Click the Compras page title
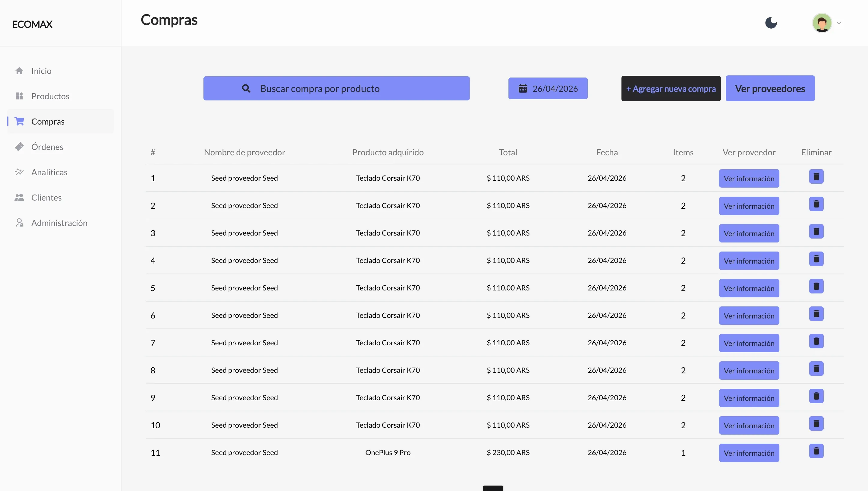 (169, 20)
